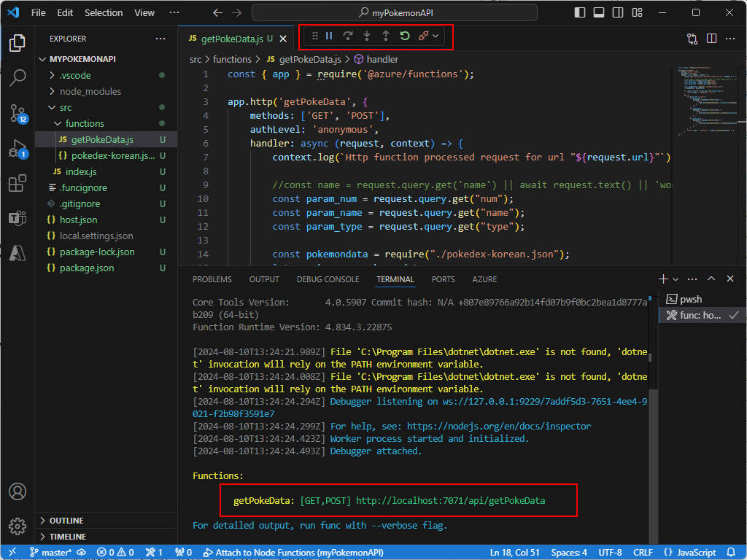Switch to the PORTS panel tab
The height and width of the screenshot is (560, 747).
(x=443, y=279)
